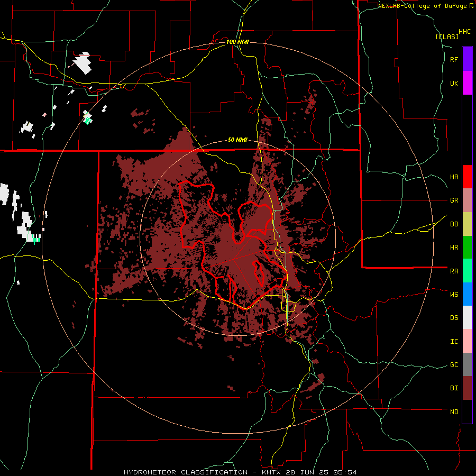The image size is (476, 476).
Task: Click the WS legend label
Action: tap(454, 295)
